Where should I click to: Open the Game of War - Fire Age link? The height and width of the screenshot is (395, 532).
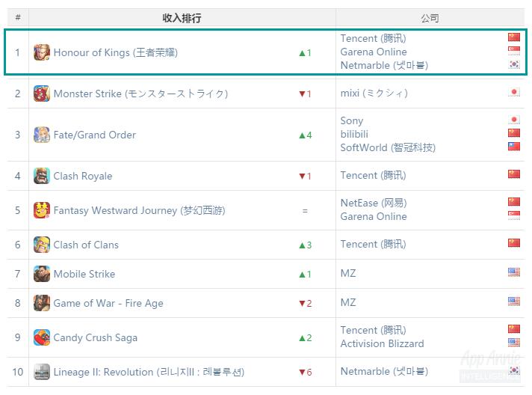coord(108,303)
